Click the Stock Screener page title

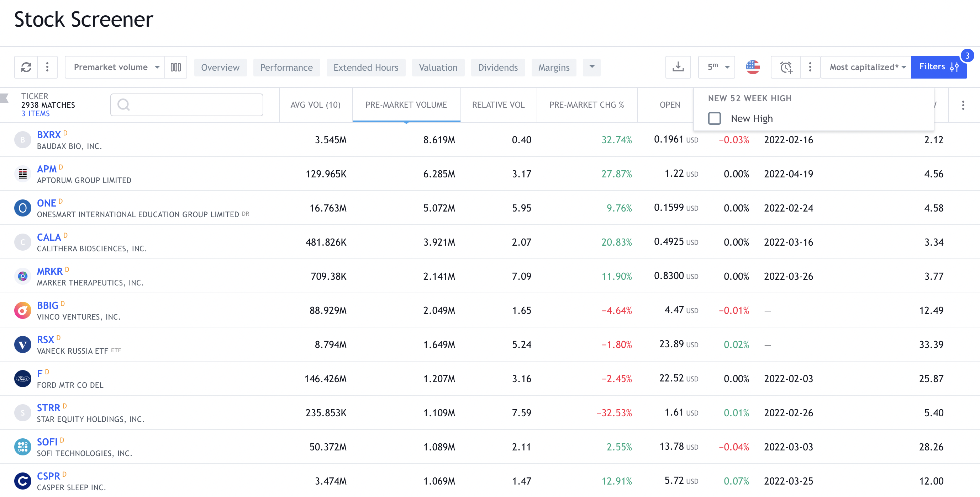pos(84,20)
